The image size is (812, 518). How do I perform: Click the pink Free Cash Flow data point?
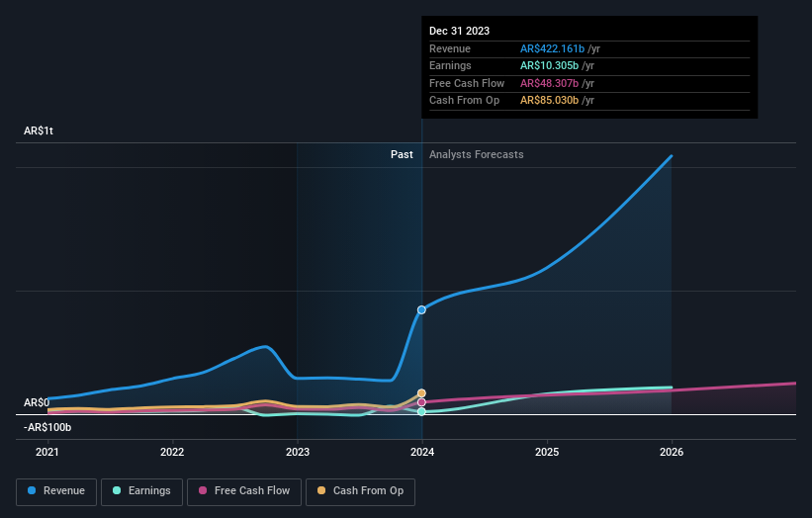[421, 402]
